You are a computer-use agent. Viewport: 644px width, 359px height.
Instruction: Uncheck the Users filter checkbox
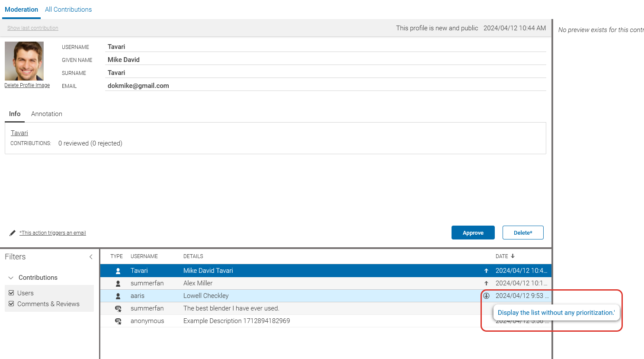12,293
